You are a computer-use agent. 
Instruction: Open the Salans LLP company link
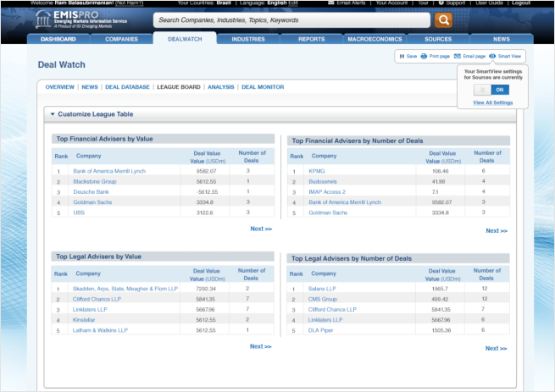[322, 289]
